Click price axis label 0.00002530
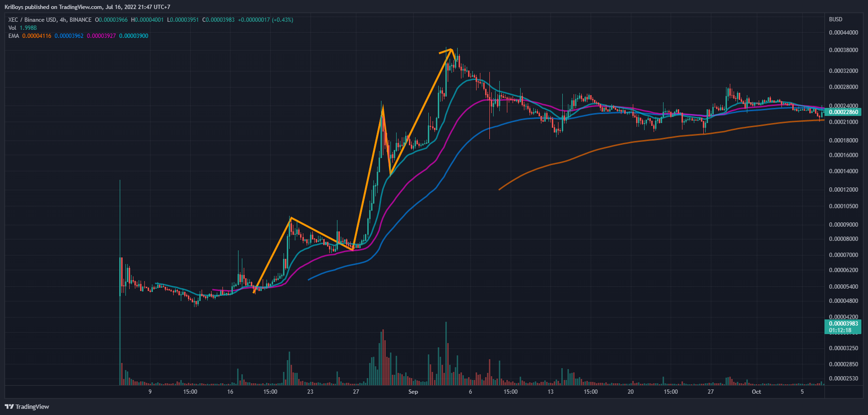Viewport: 868px width, 415px height. [x=843, y=379]
